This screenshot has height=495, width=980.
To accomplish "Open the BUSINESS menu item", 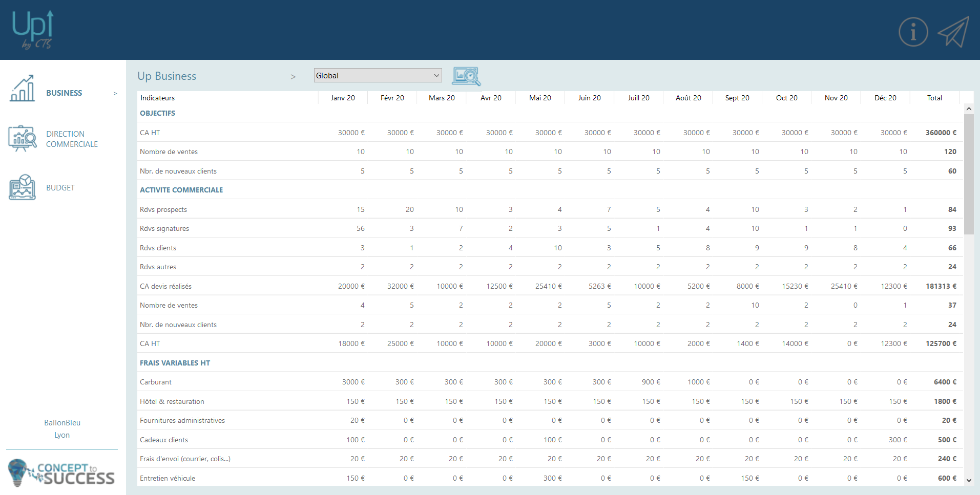I will [64, 93].
